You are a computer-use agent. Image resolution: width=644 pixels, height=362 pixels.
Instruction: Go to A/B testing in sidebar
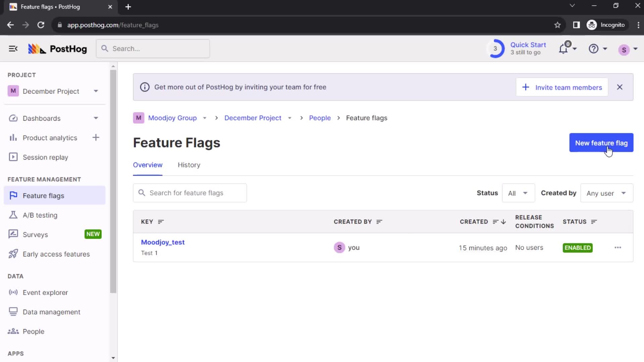(40, 215)
